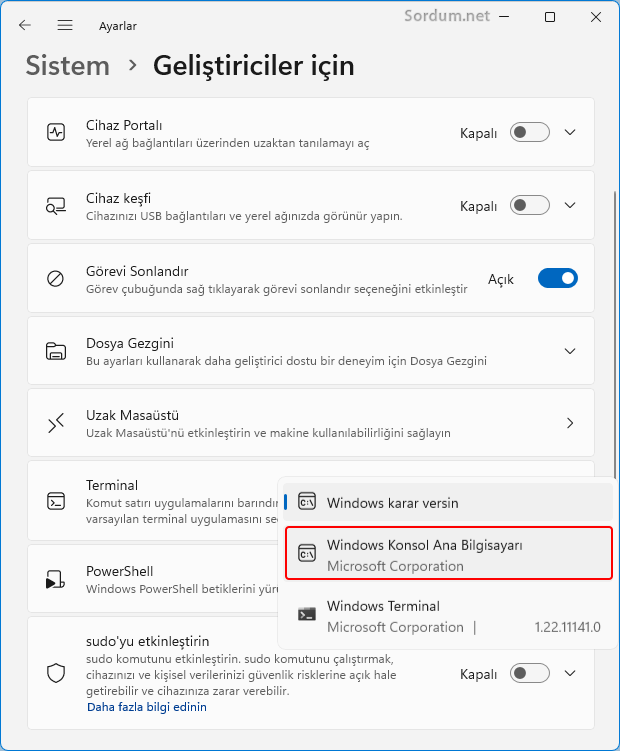
Task: Open Uzak Masaüstü page arrow
Action: point(570,423)
